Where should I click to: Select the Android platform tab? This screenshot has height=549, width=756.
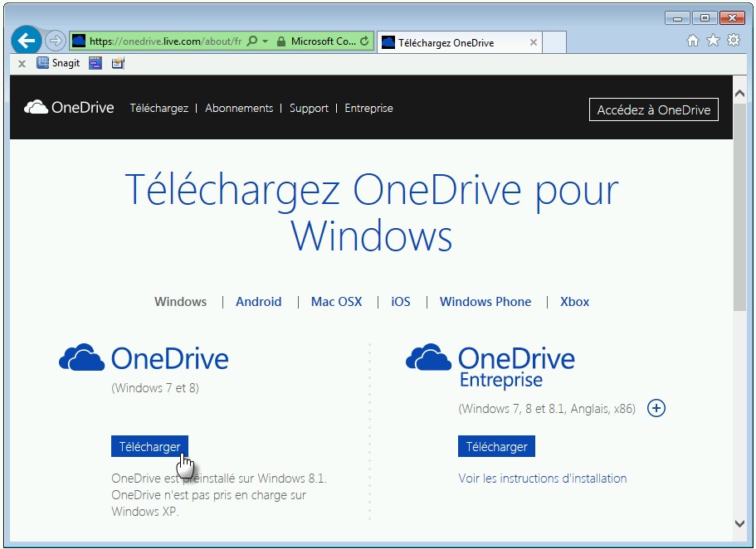[x=258, y=302]
